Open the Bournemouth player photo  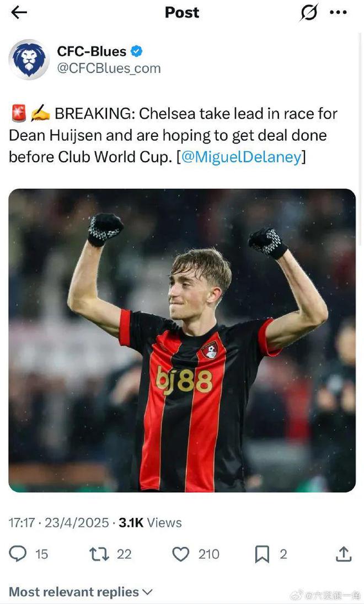(x=182, y=341)
